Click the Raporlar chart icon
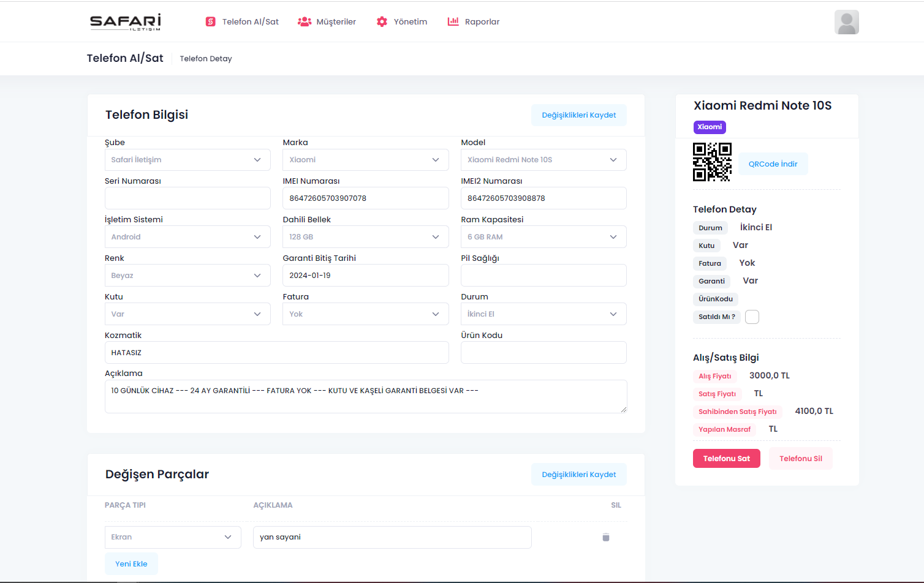Screen dimensions: 924x583 tap(453, 22)
